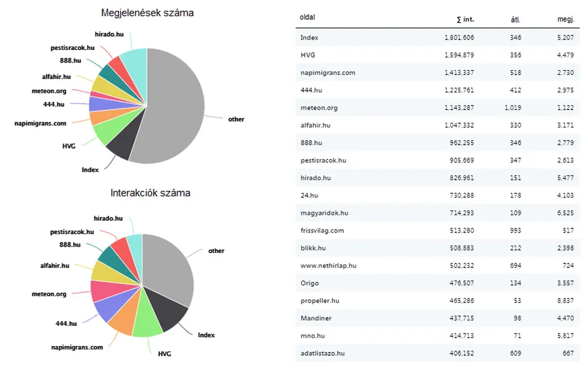This screenshot has width=588, height=369.
Task: Click the adatlistazo.hu table entry
Action: [322, 353]
